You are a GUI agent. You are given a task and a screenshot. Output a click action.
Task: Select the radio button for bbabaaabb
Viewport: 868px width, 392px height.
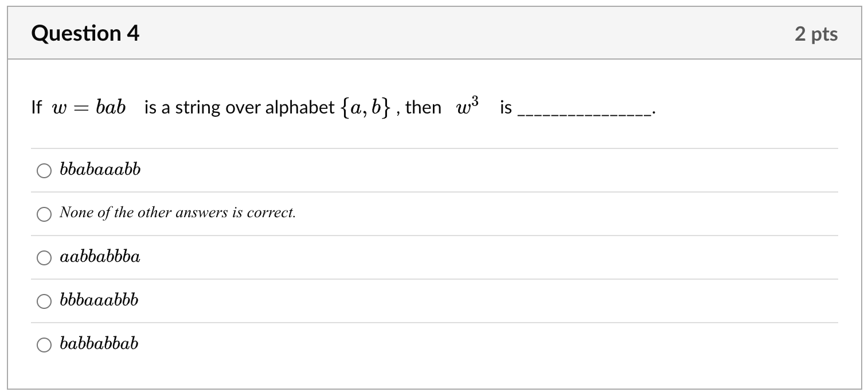[x=44, y=170]
